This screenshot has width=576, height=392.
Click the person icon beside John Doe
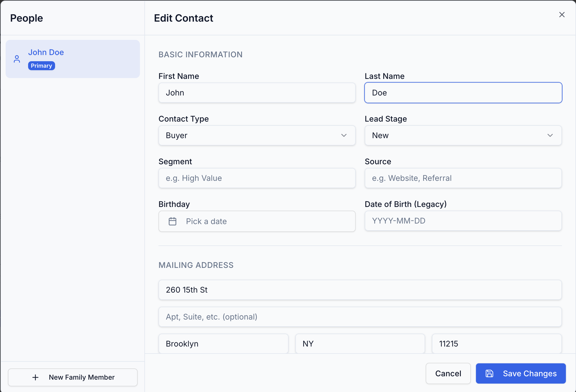[17, 59]
